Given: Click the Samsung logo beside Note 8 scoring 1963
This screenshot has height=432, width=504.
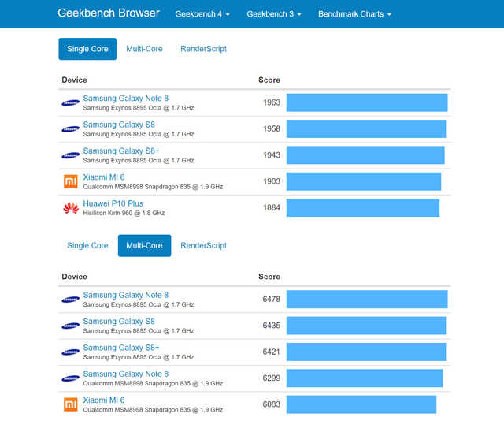Looking at the screenshot, I should click(70, 103).
